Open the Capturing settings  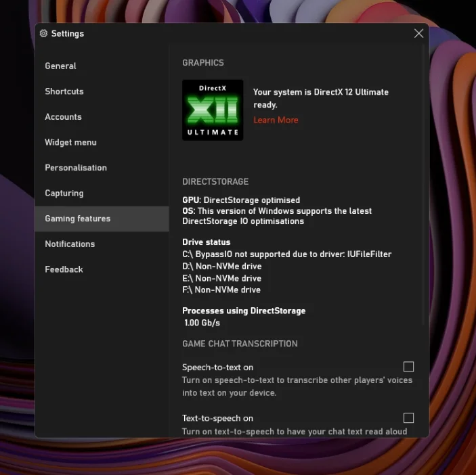click(102, 194)
